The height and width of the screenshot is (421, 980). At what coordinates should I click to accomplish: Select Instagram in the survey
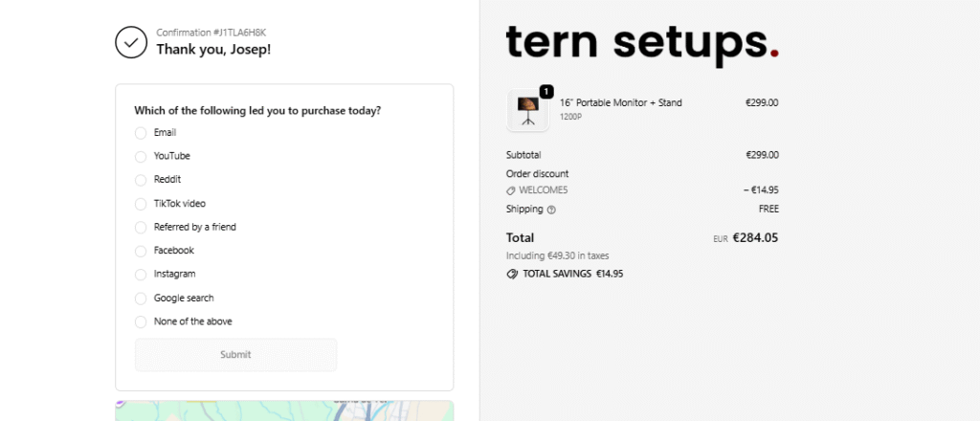point(141,275)
